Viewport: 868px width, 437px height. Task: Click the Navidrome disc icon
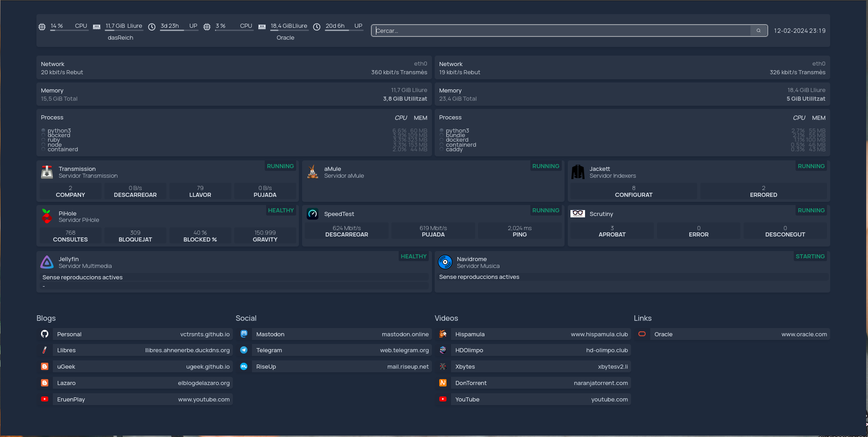(445, 262)
